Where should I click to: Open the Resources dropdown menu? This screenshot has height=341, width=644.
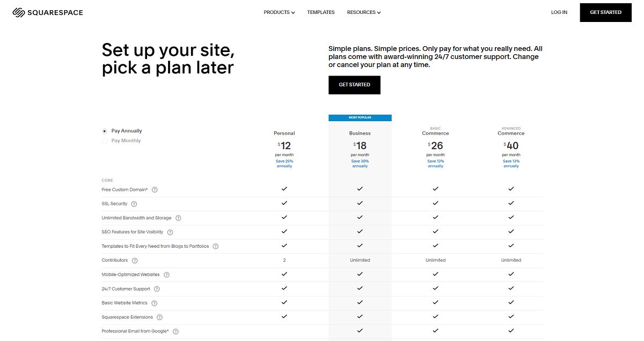tap(364, 12)
